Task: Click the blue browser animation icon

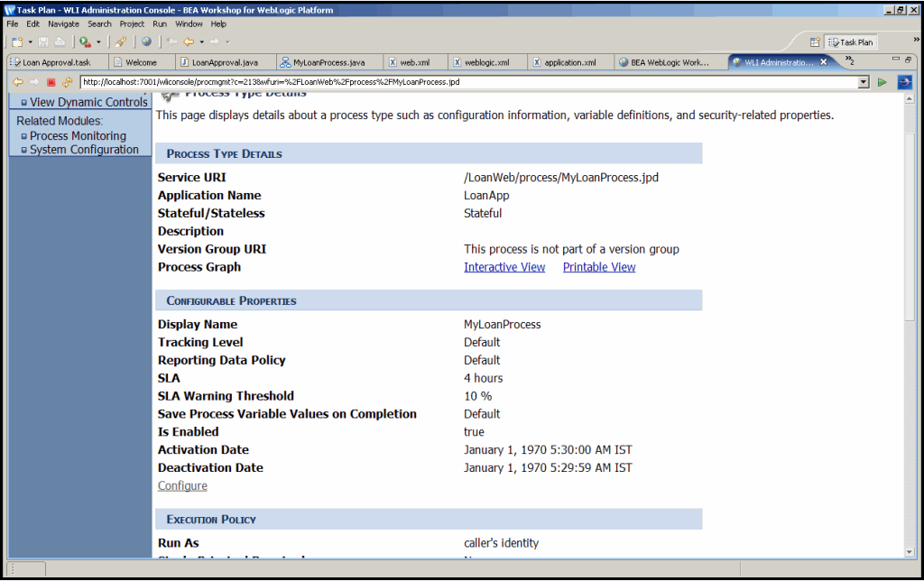Action: [x=904, y=82]
